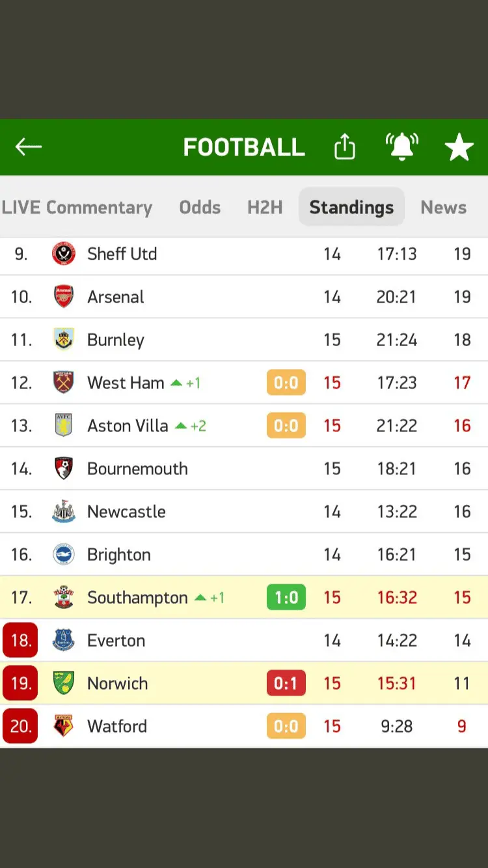Tap the Sheff Utd club crest

64,254
